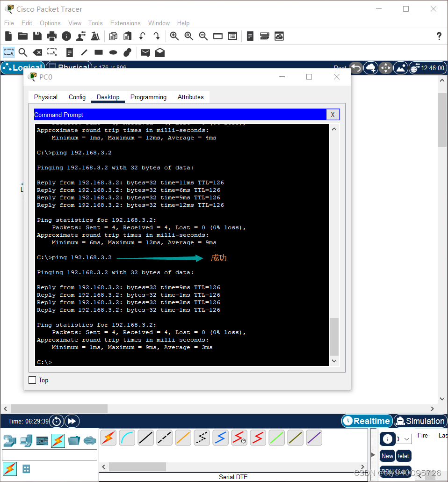
Task: Redo with the redo arrow icon
Action: [156, 37]
